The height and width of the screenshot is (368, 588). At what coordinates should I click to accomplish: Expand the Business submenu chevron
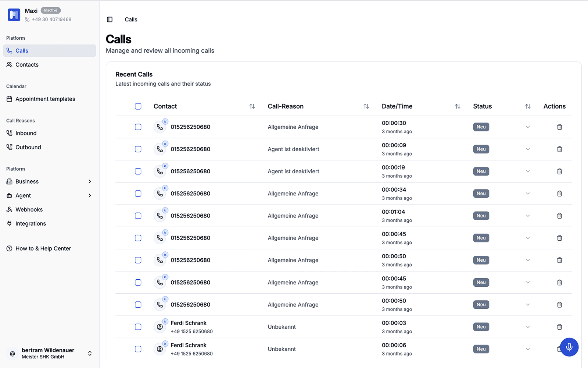90,181
